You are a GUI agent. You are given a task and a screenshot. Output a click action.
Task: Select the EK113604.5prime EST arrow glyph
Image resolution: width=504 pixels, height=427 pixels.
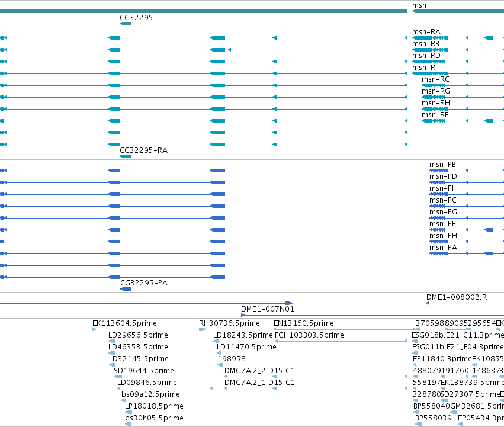tap(94, 329)
